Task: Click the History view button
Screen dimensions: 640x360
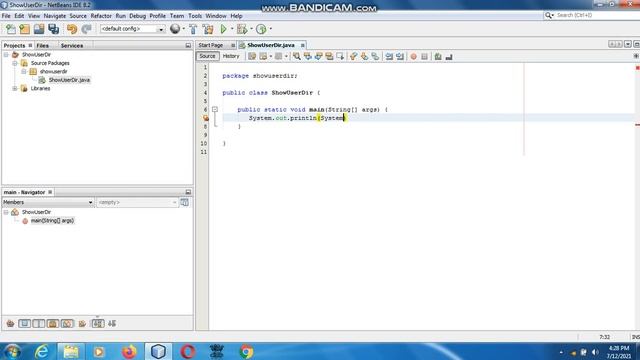Action: (x=231, y=56)
